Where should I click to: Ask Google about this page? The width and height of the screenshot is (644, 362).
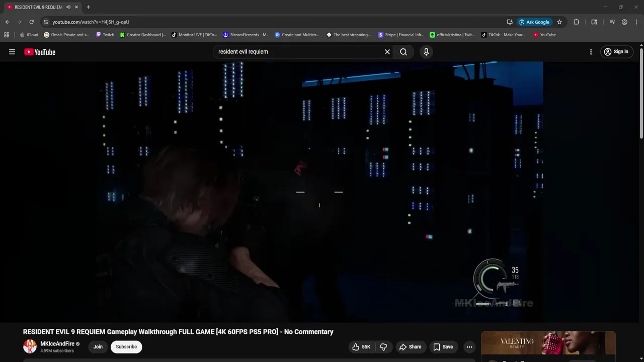534,22
